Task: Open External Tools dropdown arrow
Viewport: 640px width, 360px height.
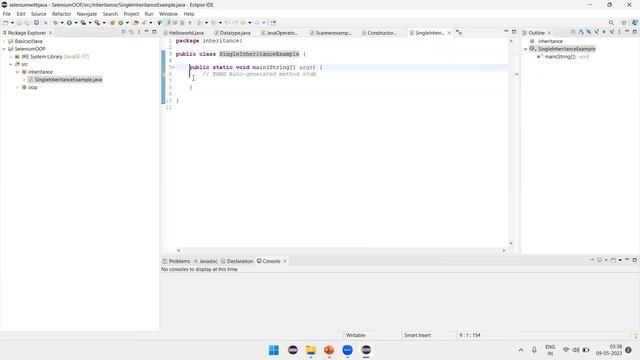Action: (104, 23)
